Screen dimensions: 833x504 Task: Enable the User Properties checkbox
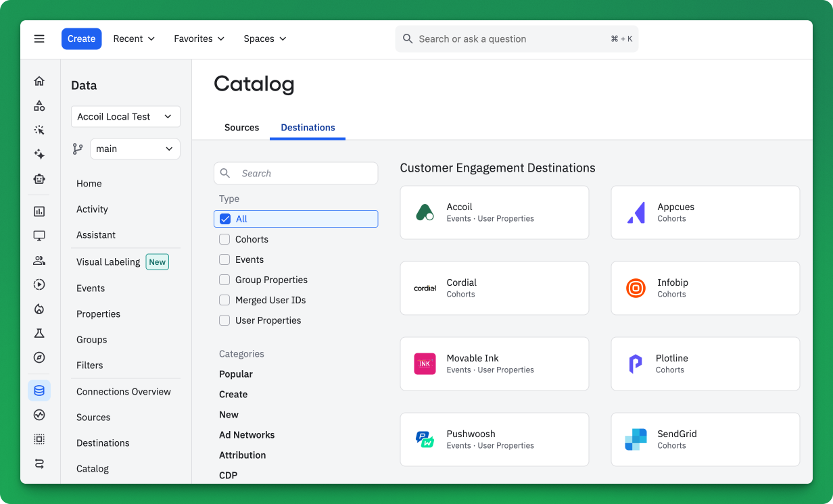224,320
